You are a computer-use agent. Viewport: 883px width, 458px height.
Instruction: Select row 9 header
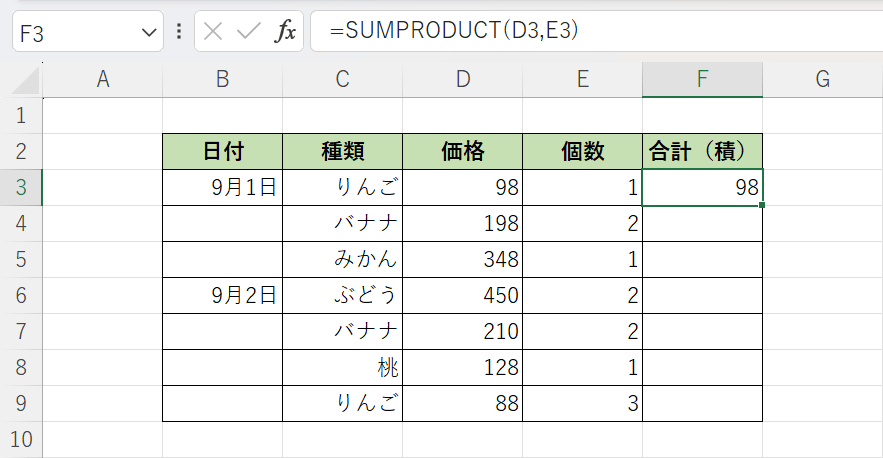pyautogui.click(x=21, y=404)
